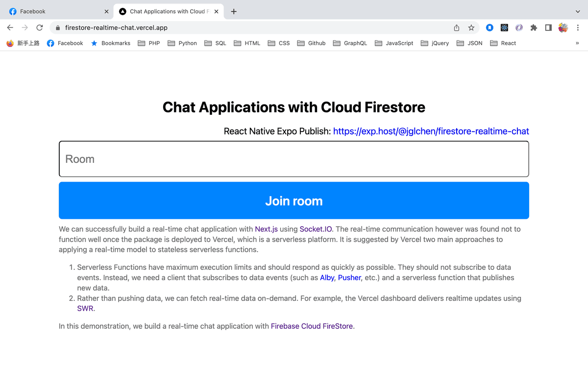Open the Extensions puzzle piece menu
588x368 pixels.
pyautogui.click(x=534, y=27)
